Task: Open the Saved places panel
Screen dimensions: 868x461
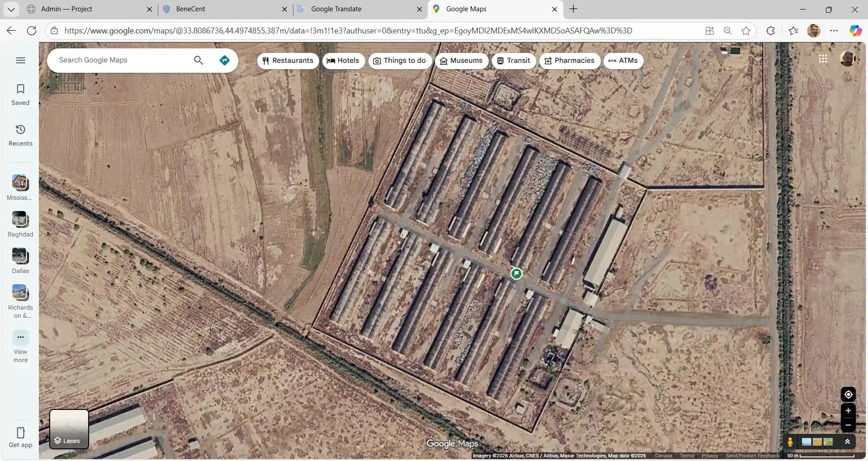Action: point(20,94)
